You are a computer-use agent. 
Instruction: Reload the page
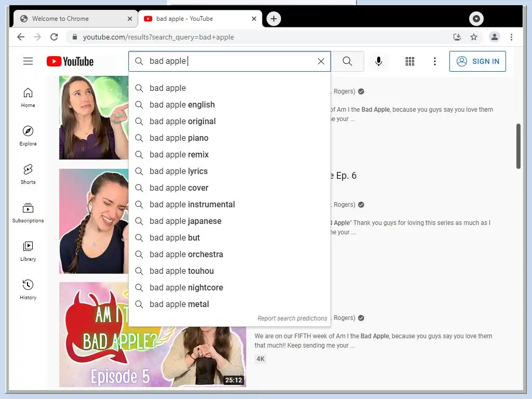[54, 37]
